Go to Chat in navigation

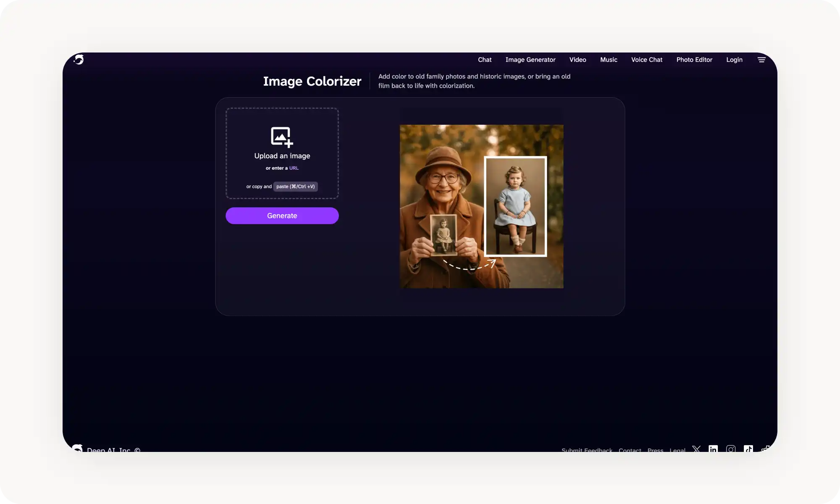[484, 60]
